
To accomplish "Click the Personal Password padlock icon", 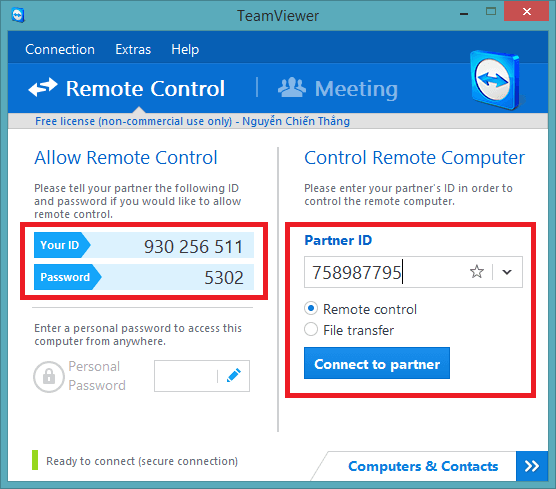I will 49,377.
